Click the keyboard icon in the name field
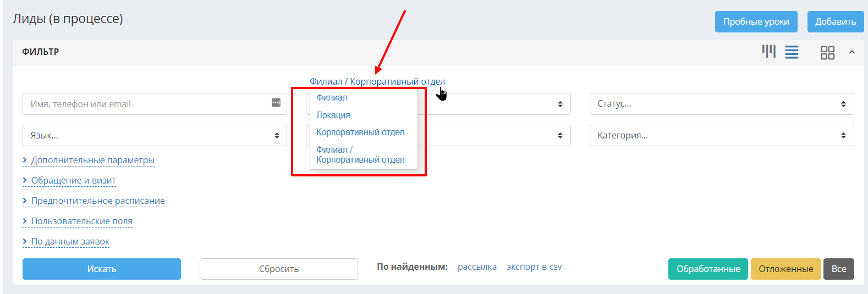 click(276, 103)
